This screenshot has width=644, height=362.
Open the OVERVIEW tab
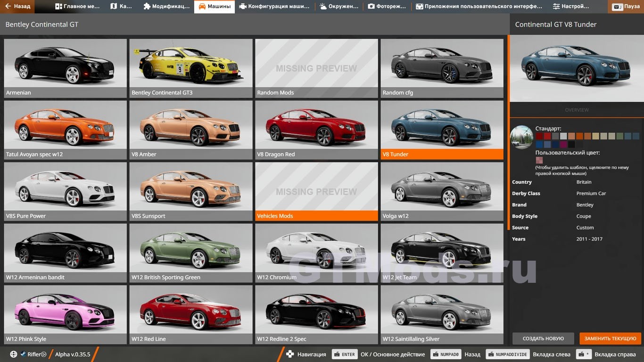[577, 110]
